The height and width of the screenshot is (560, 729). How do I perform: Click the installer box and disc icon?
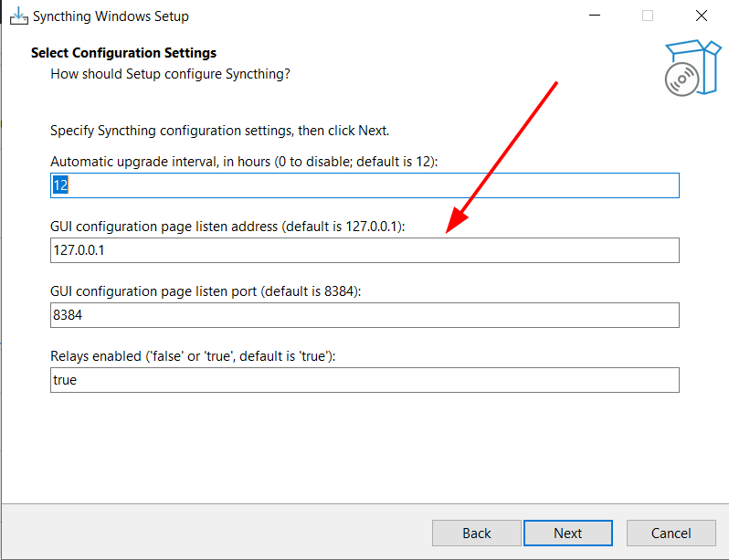pyautogui.click(x=692, y=68)
